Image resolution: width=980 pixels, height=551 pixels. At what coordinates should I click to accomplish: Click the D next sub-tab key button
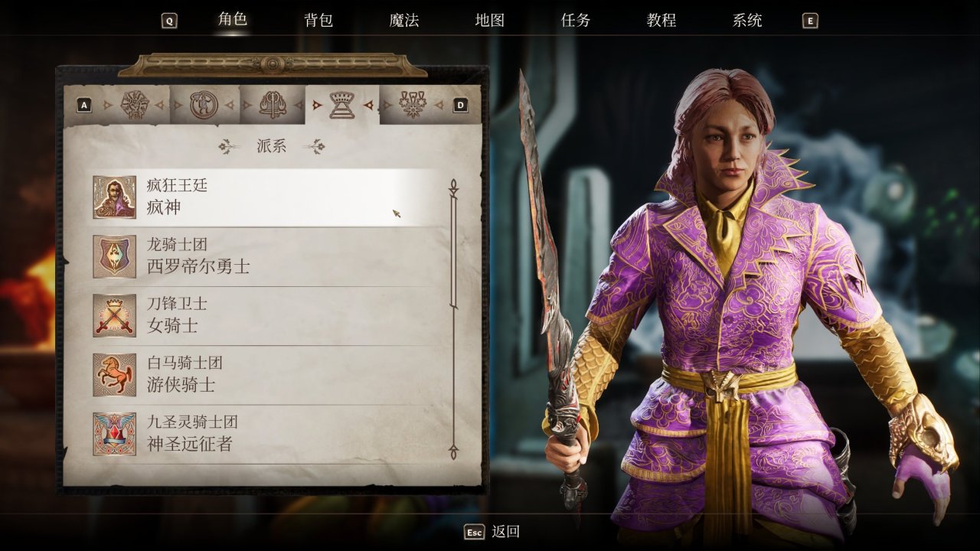tap(460, 106)
